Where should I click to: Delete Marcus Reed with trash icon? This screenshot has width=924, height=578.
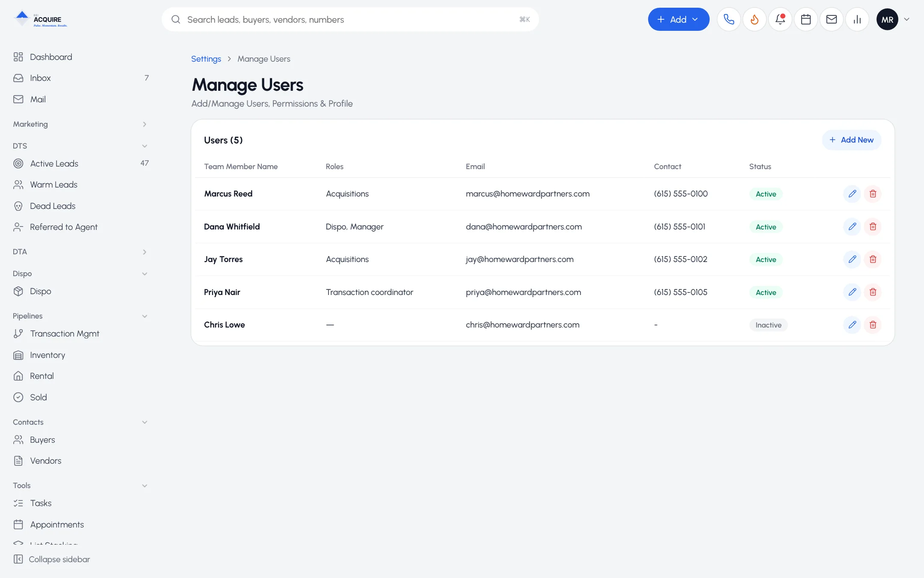(x=873, y=194)
